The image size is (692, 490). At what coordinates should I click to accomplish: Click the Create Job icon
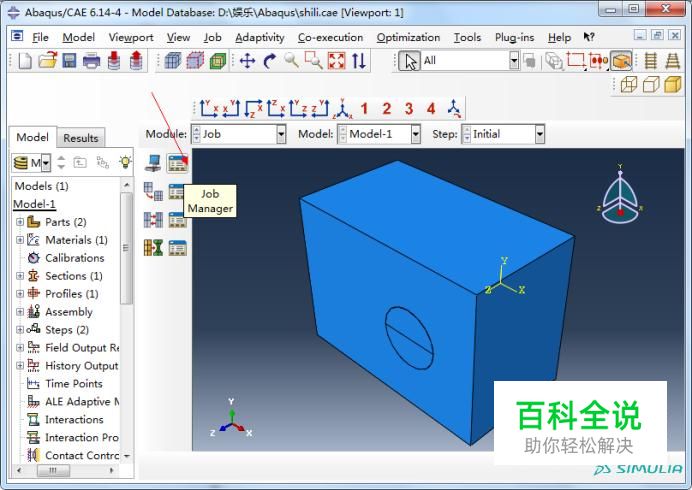(153, 163)
